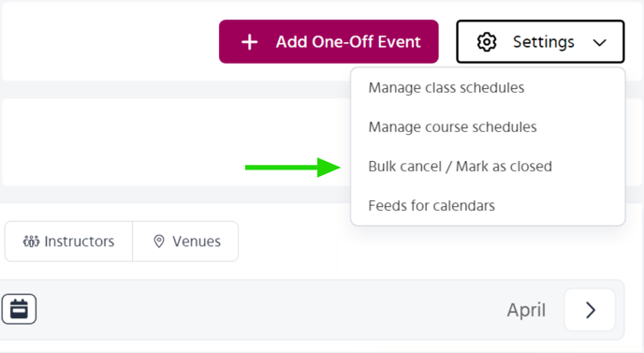
Task: Select Manage class schedules
Action: 446,87
